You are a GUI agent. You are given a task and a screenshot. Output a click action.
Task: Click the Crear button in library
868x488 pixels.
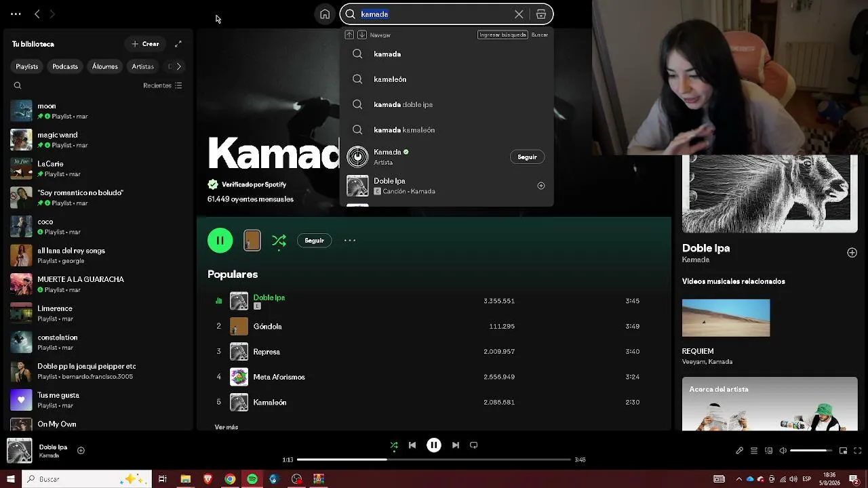(x=145, y=44)
